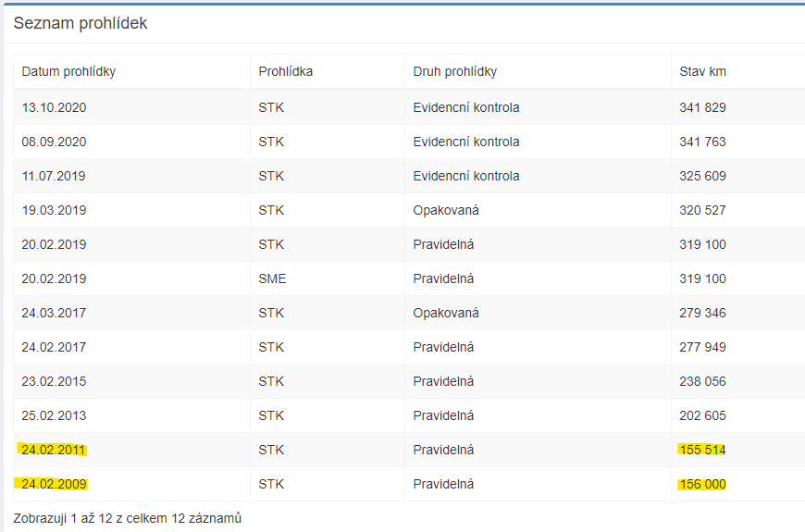Viewport: 805px width, 532px height.
Task: Click the mileage value 341 829
Action: 702,107
